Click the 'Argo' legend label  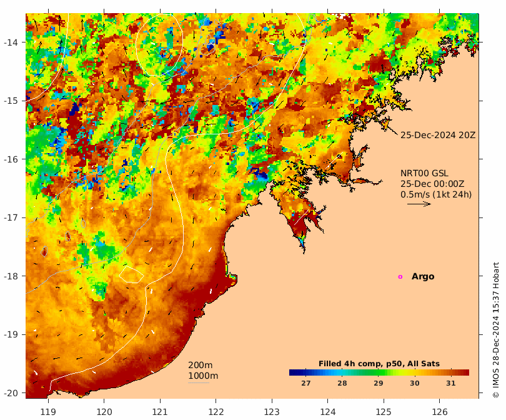[x=423, y=277]
